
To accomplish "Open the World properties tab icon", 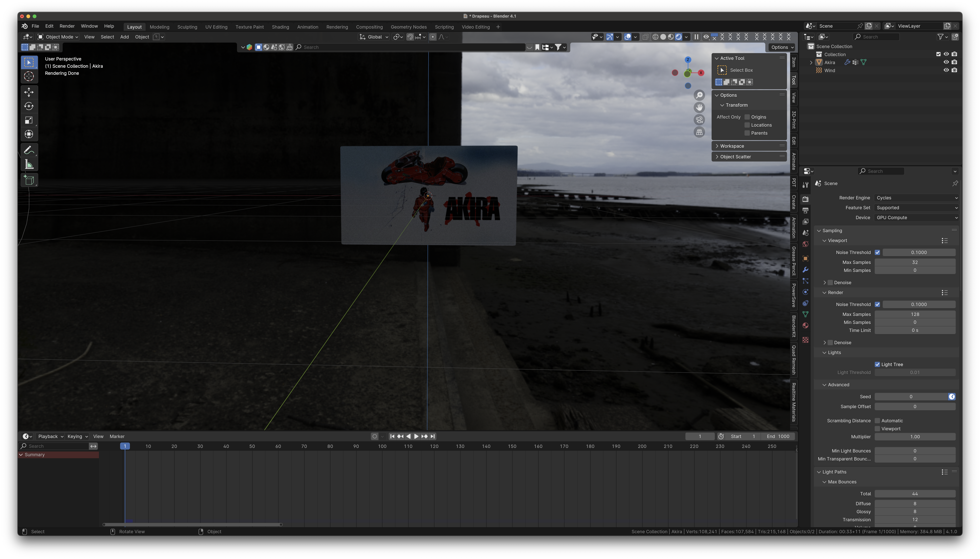I will pos(805,244).
